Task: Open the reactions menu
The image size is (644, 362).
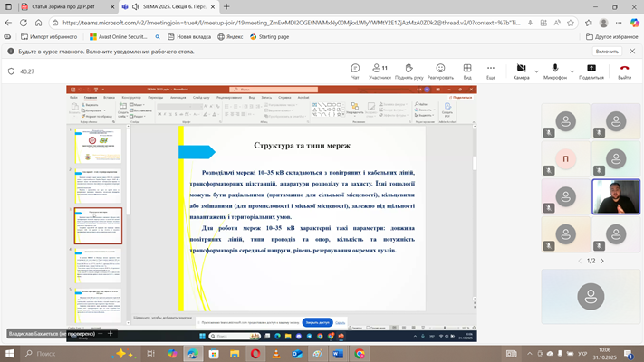Action: pyautogui.click(x=440, y=69)
